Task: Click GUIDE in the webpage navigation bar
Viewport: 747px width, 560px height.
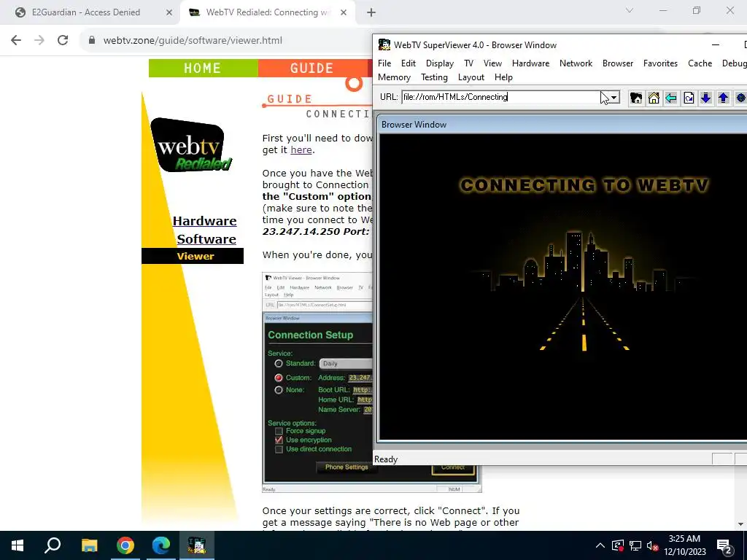Action: [312, 68]
